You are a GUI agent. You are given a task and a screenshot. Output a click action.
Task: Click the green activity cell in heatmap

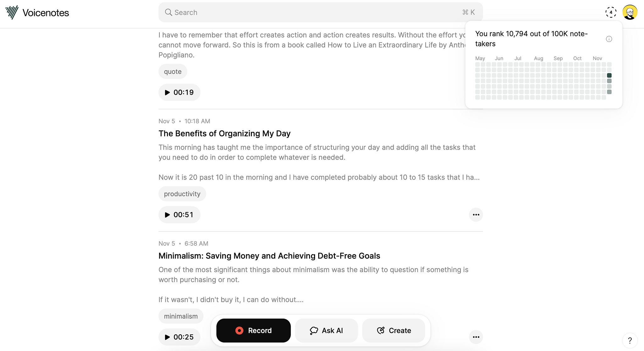pos(609,75)
